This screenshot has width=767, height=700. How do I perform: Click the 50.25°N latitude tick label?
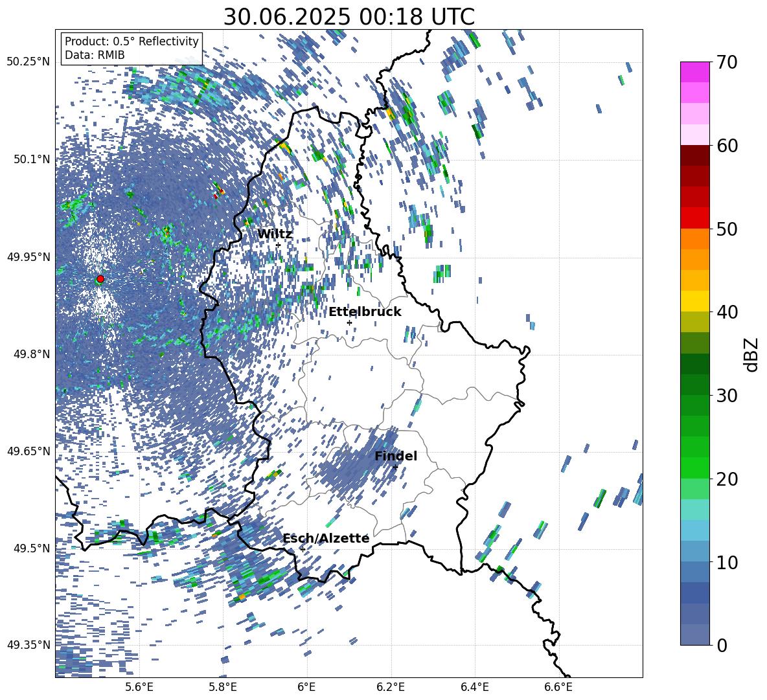29,62
